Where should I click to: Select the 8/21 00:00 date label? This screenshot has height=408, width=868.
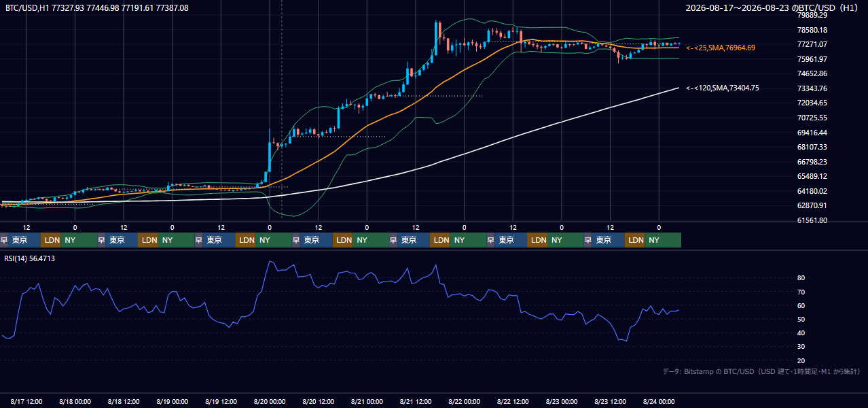[x=367, y=401]
